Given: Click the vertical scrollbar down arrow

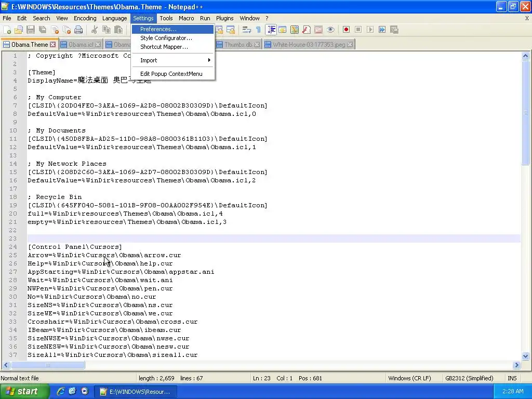Looking at the screenshot, I should click(525, 356).
